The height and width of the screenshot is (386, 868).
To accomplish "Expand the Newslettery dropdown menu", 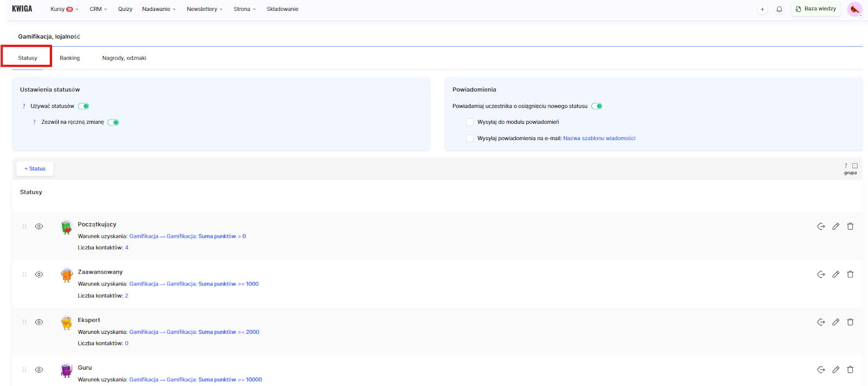I will (x=205, y=9).
